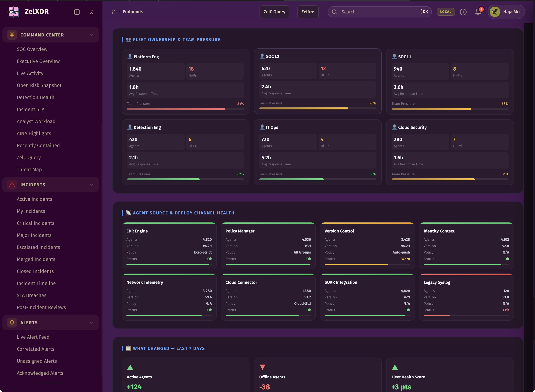Click the Zelfire button
This screenshot has width=535, height=392.
point(308,12)
